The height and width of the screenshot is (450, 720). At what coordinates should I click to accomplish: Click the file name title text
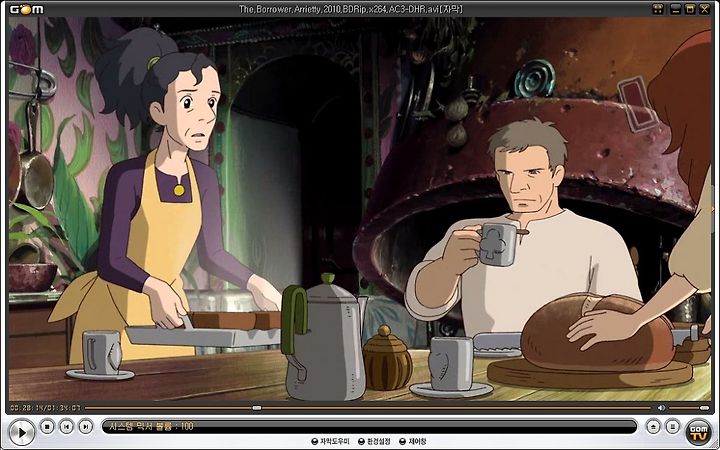(x=351, y=9)
